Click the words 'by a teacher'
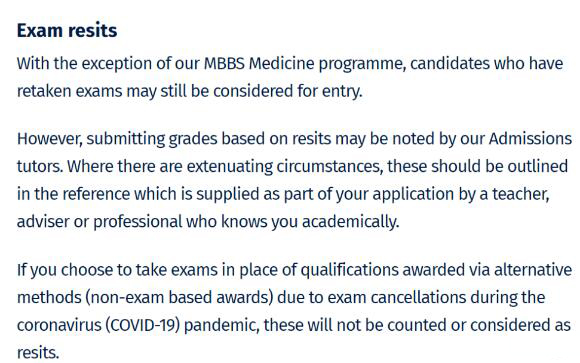Screen dimensions: 580x363 (504, 194)
